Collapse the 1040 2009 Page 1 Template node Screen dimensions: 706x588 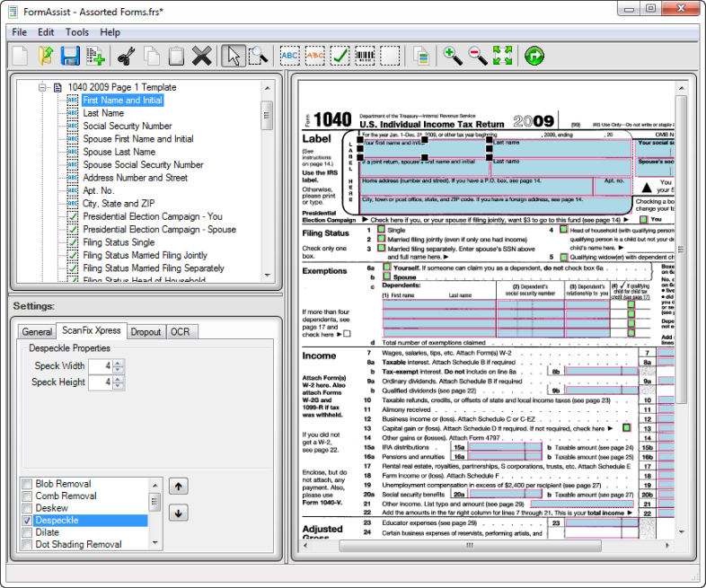pyautogui.click(x=42, y=88)
